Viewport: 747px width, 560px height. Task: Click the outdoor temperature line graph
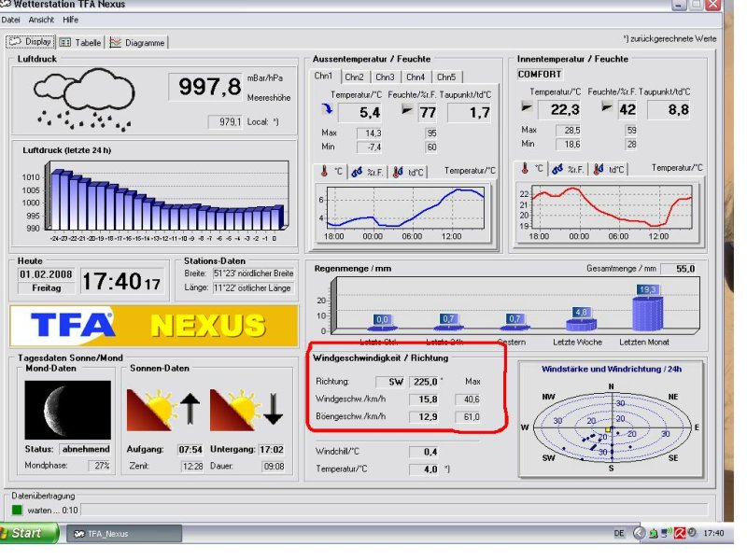[x=406, y=209]
